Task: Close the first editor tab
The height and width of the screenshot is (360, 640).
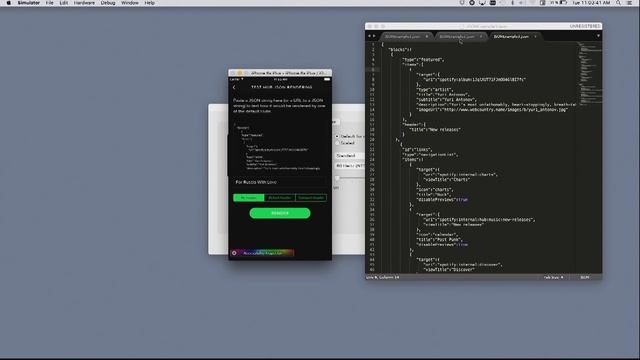Action: point(427,37)
